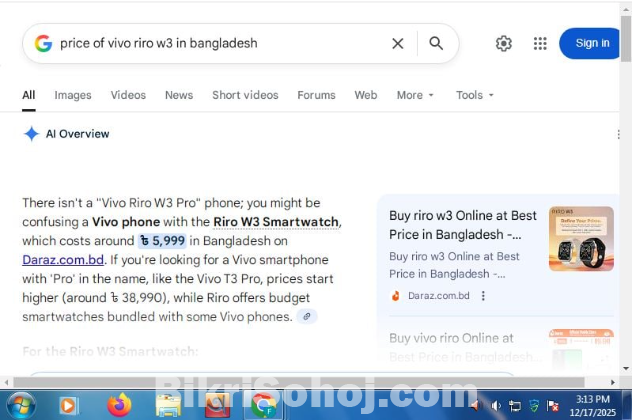The image size is (632, 420).
Task: Open the Riro W3 smartwatch product thumbnail
Action: pos(581,238)
